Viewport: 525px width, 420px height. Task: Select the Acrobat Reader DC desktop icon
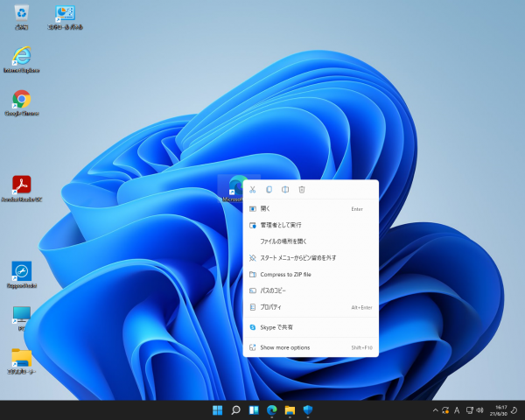pos(22,189)
